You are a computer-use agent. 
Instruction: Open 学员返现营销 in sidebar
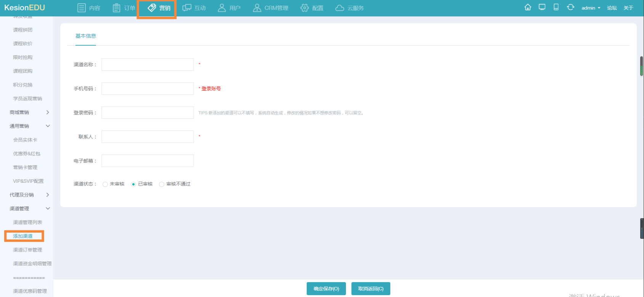click(x=27, y=99)
